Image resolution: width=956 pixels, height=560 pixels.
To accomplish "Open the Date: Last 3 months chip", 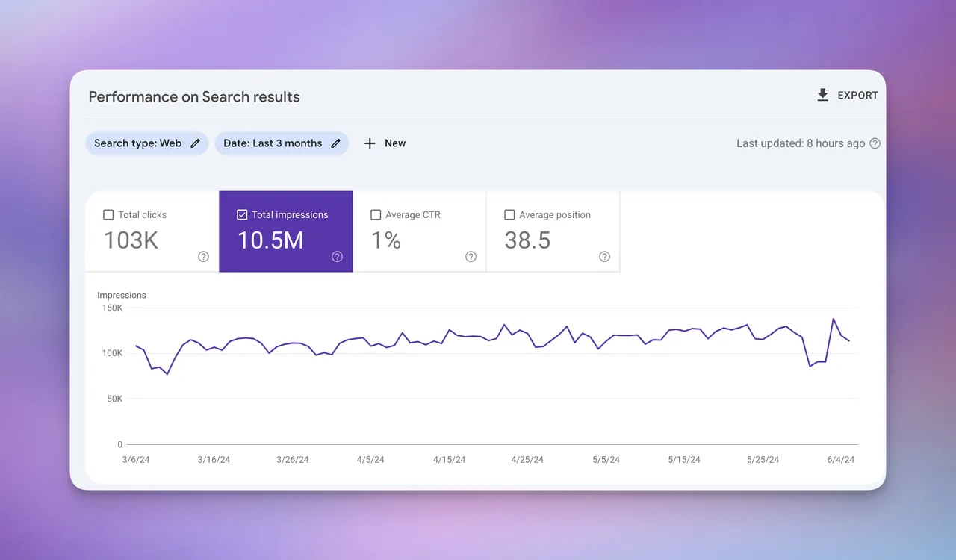I will [282, 143].
